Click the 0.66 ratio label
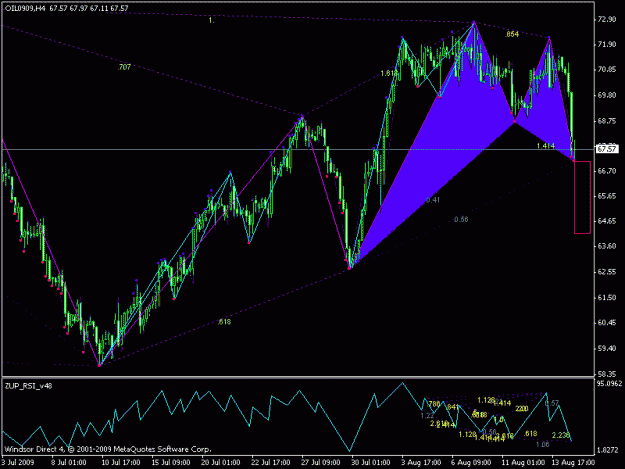Screen dimensions: 625x469 (461, 220)
